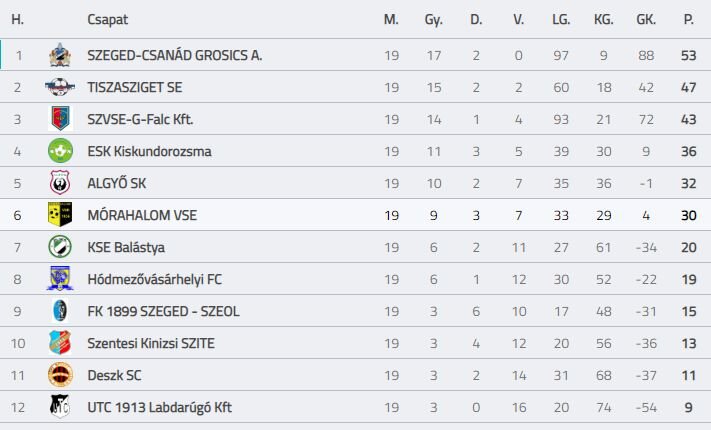Click the FK 1899 Szeged - SZEOL logo
711x430 pixels.
tap(60, 311)
